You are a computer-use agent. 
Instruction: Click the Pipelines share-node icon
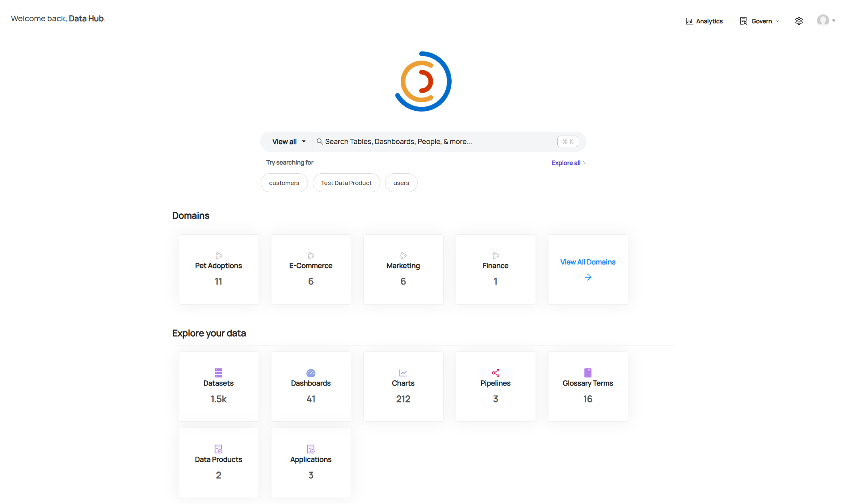pos(495,373)
